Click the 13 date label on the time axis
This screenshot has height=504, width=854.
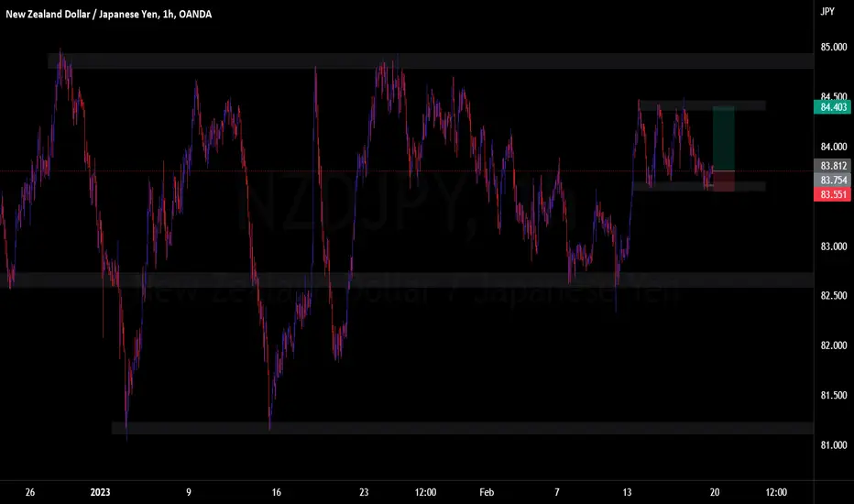[627, 493]
